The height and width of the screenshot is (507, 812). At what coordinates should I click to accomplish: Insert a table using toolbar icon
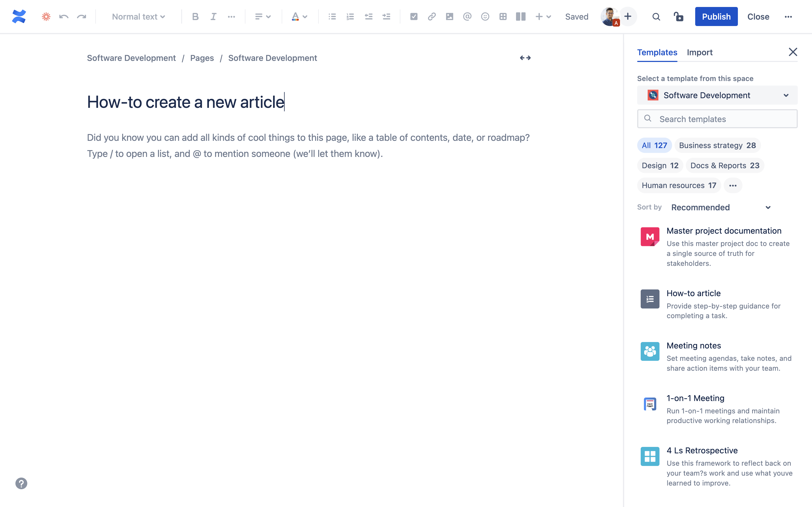click(503, 16)
